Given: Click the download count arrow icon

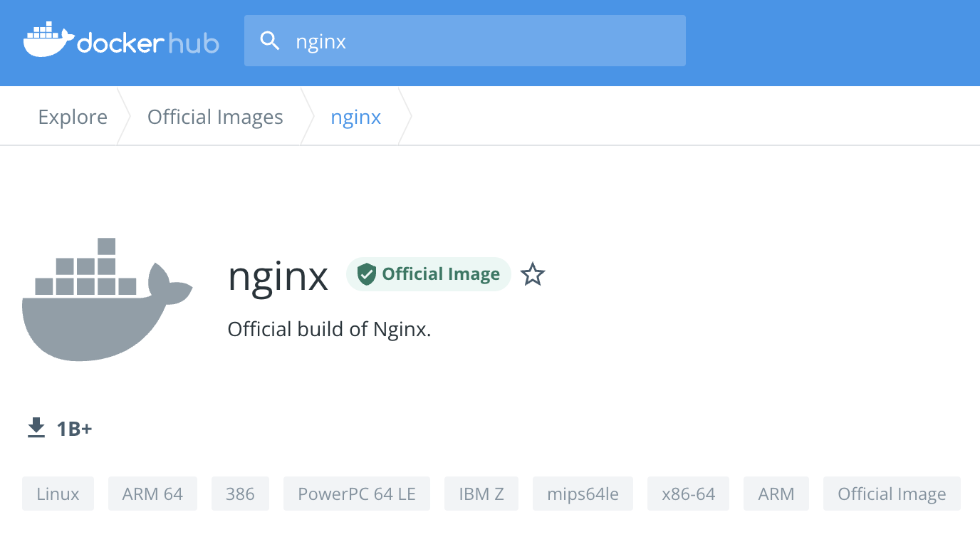Looking at the screenshot, I should 36,428.
